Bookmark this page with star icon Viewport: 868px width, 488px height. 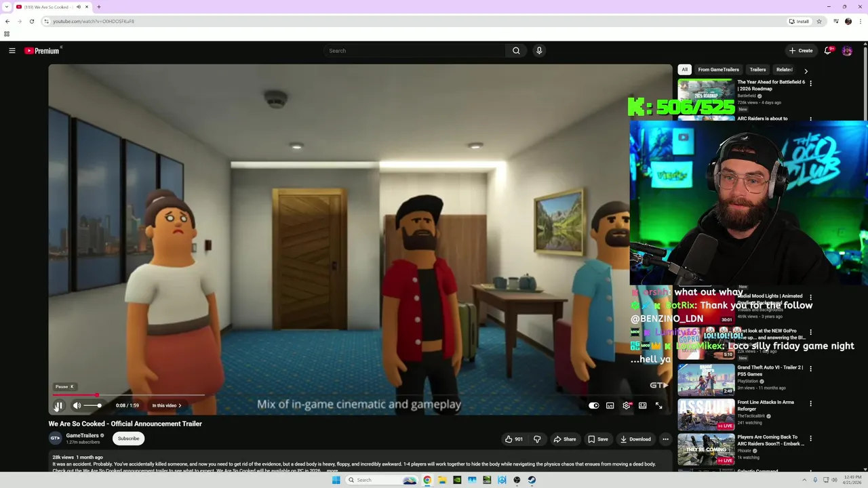pos(819,21)
